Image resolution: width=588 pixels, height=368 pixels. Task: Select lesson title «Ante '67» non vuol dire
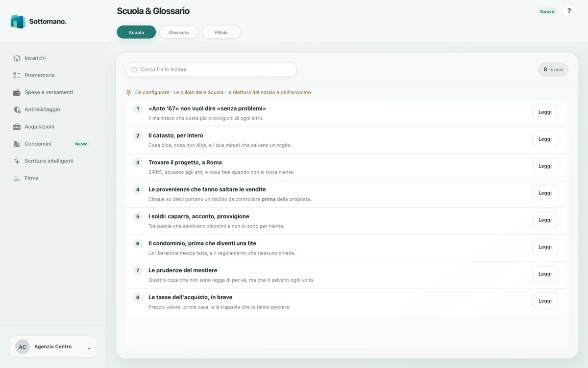[x=207, y=108]
